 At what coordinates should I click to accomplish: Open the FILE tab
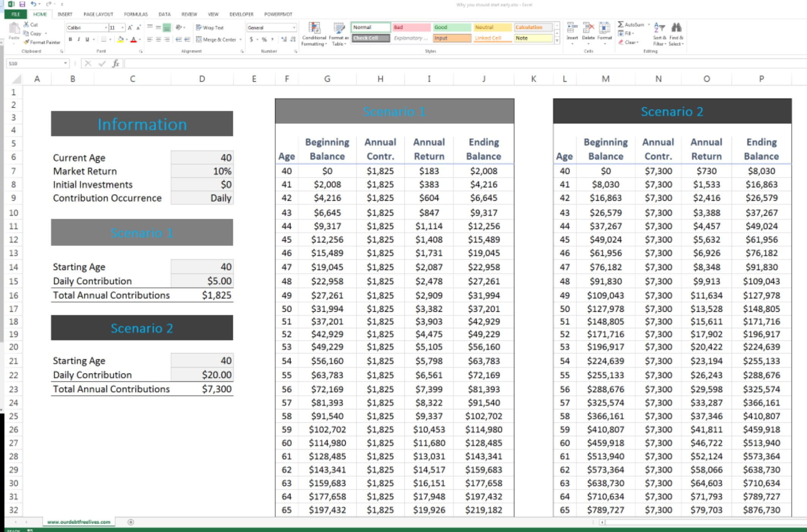tap(16, 14)
